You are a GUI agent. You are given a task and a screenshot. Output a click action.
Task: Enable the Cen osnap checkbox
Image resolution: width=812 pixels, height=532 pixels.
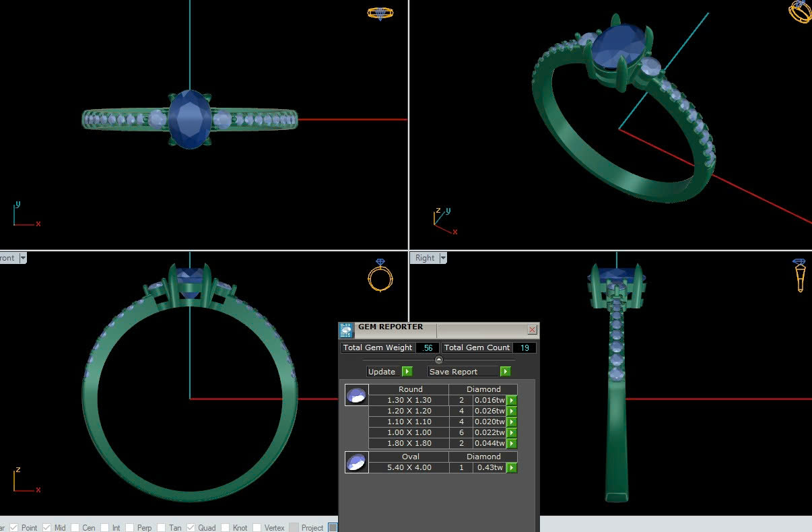(x=75, y=528)
